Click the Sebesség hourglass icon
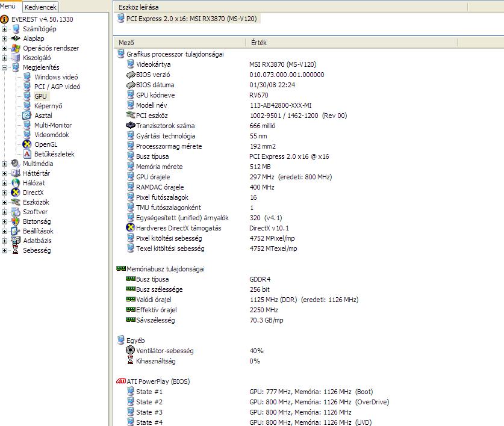This screenshot has width=504, height=426. (x=16, y=250)
